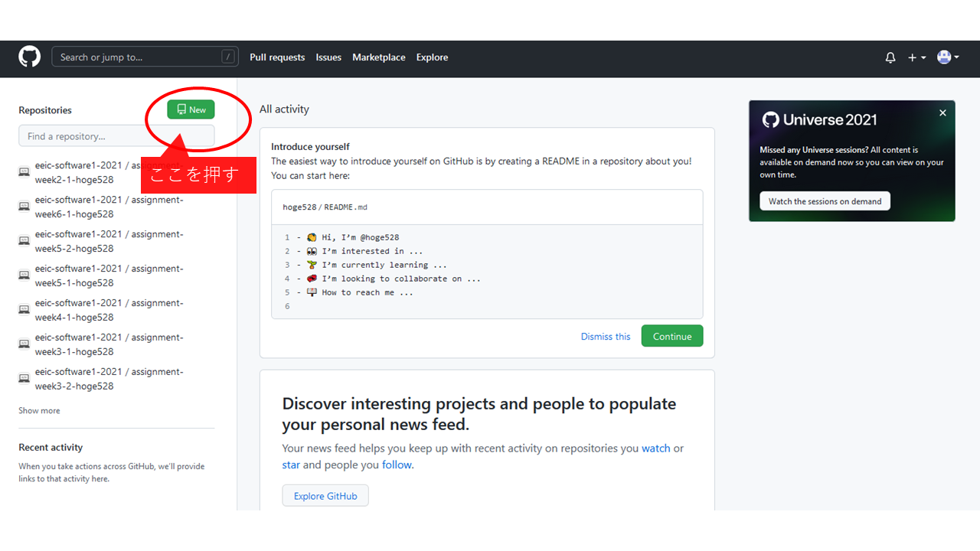Click the GitHub Octocat logo
The width and height of the screenshot is (980, 551).
[29, 57]
